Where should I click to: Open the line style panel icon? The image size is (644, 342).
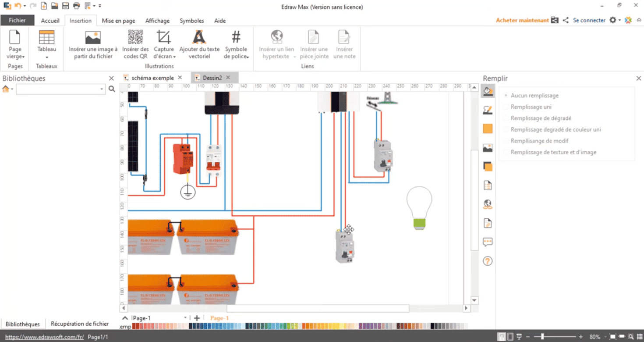488,110
